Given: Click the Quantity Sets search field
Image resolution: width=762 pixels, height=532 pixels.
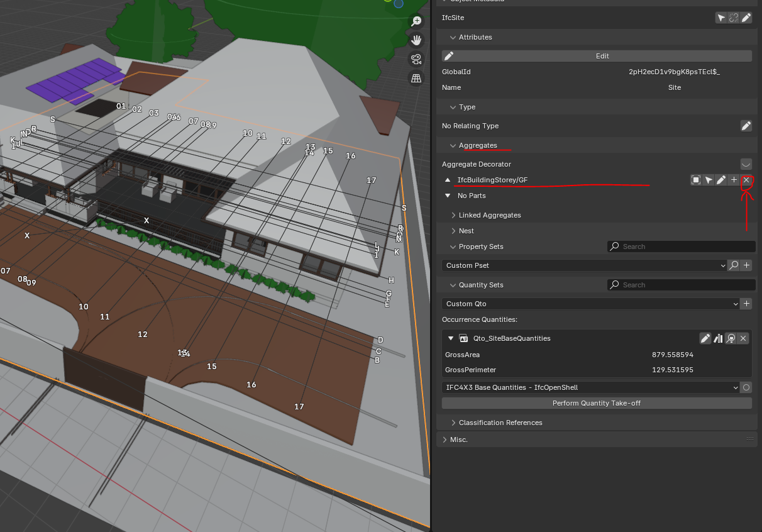Looking at the screenshot, I should 682,285.
